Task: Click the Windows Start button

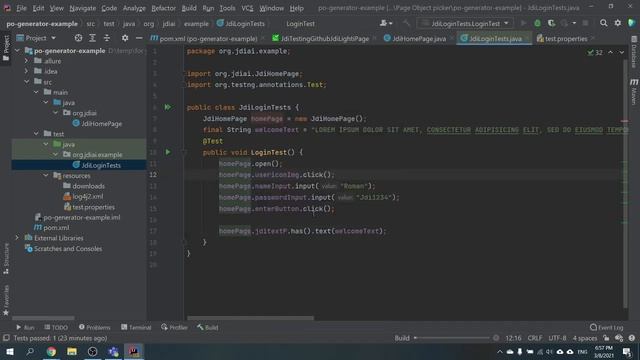Action: (x=10, y=351)
